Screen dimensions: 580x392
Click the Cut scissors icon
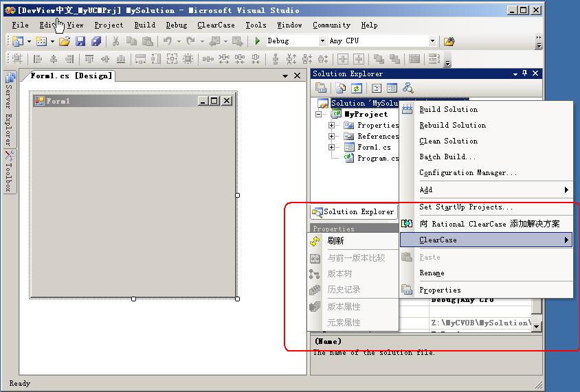pyautogui.click(x=115, y=41)
